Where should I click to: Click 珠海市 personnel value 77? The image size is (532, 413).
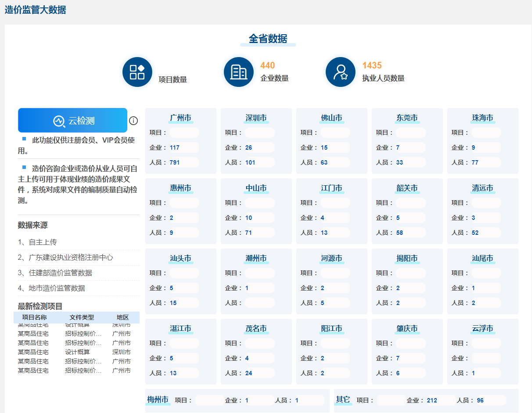click(475, 162)
